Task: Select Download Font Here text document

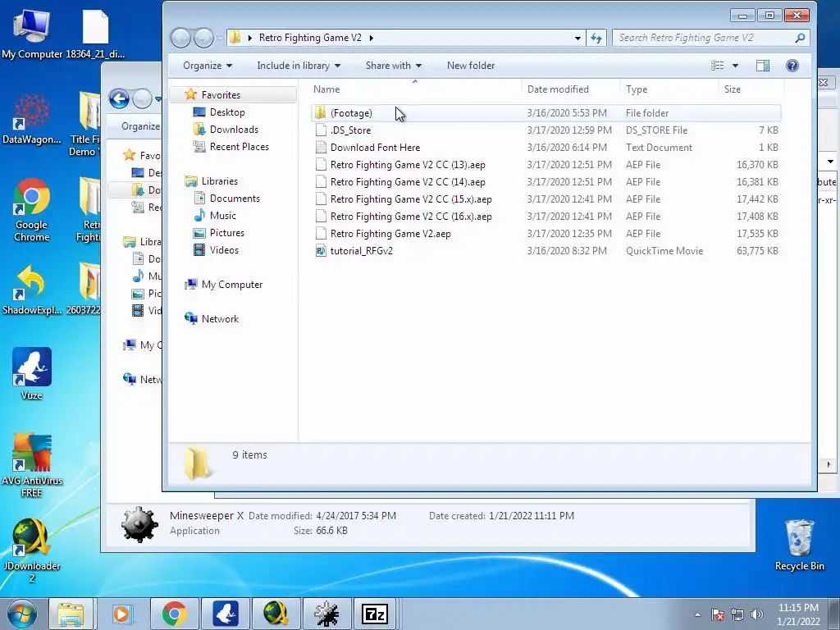Action: pyautogui.click(x=546, y=148)
